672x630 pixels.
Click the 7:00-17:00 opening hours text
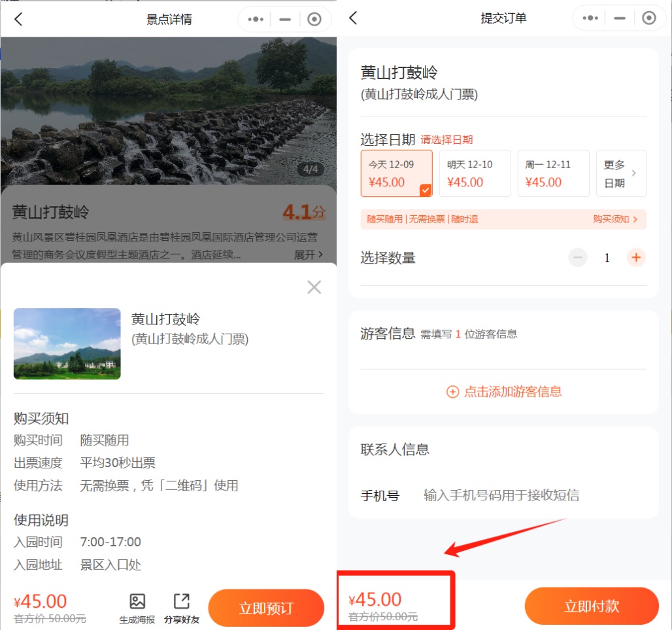[x=110, y=542]
